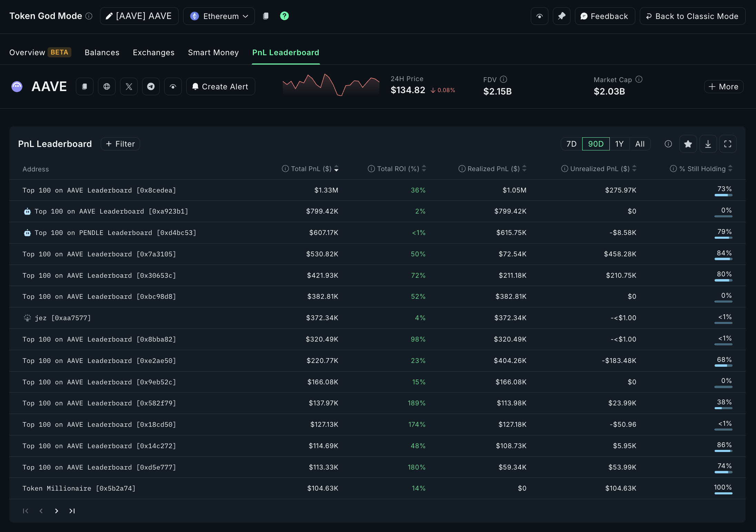
Task: Star the PnL Leaderboard as favorite
Action: pos(688,144)
